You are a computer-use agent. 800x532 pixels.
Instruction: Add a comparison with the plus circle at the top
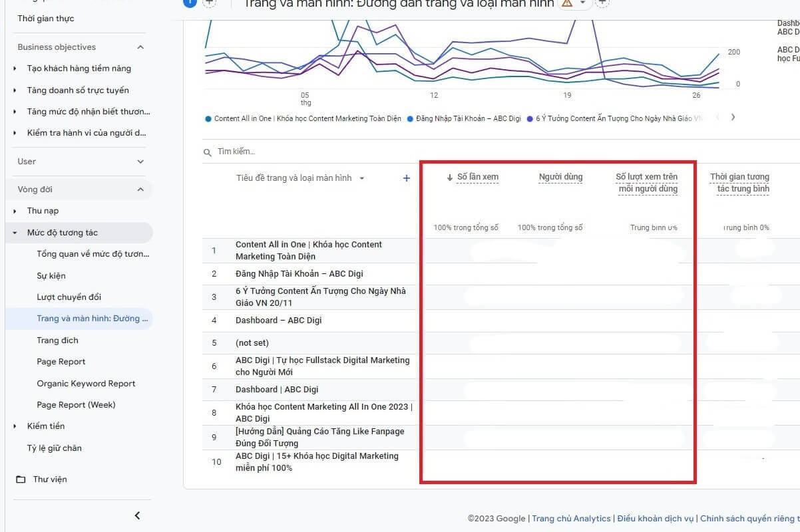(209, 3)
